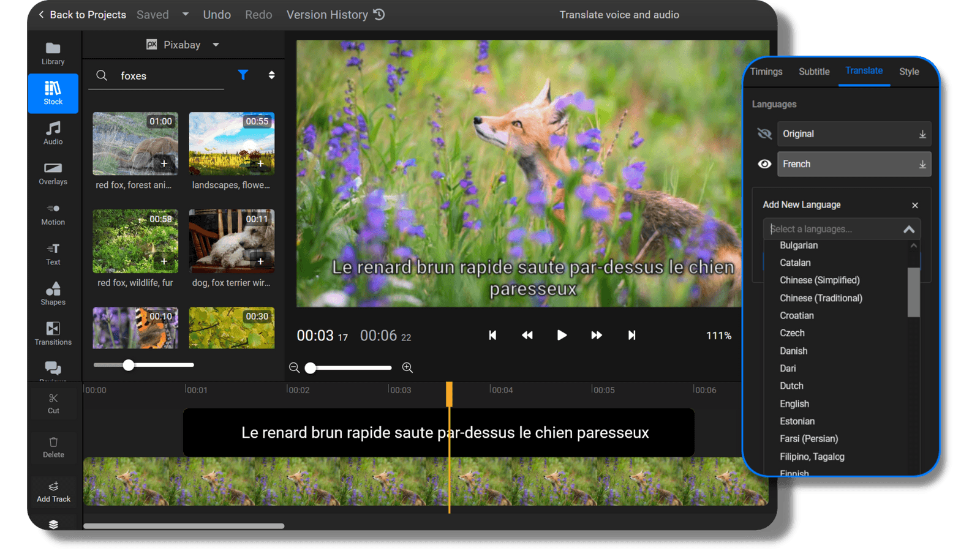Add the landscapes flowers clip plus button
This screenshot has width=980, height=551.
click(x=260, y=163)
